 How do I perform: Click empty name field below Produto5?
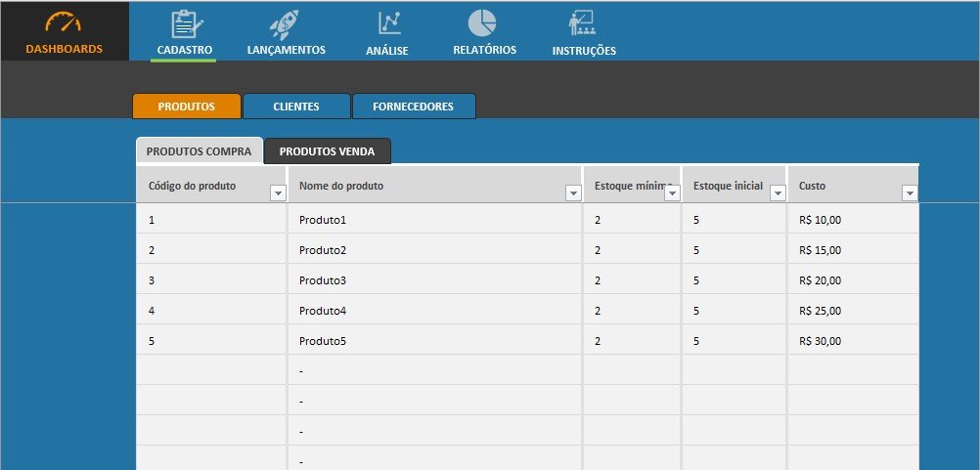(x=435, y=371)
